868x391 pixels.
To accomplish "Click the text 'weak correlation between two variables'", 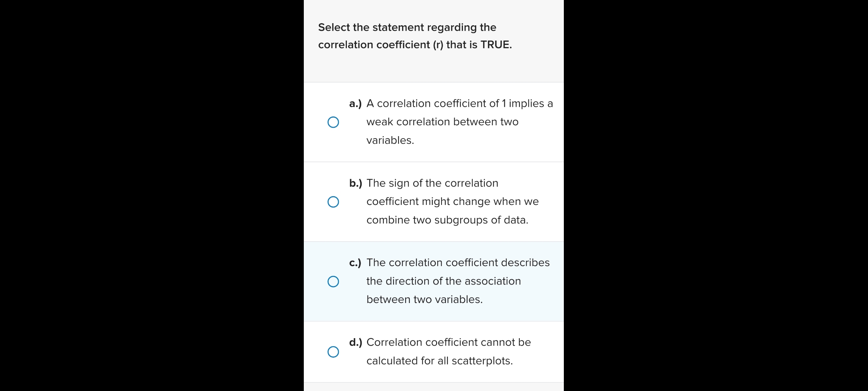I will click(442, 122).
